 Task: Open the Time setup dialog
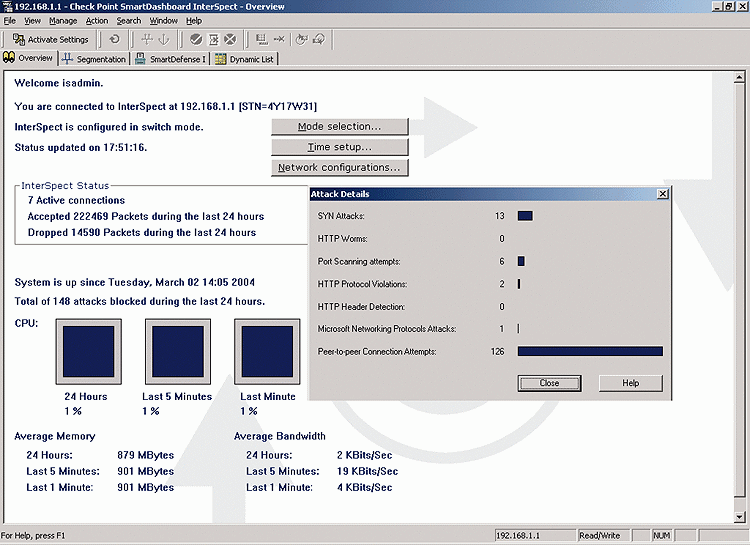click(x=339, y=147)
